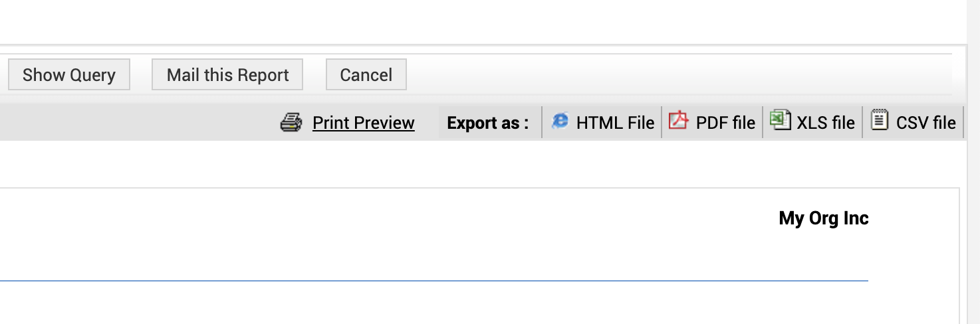The image size is (980, 324).
Task: Click the green XLS spreadsheet icon
Action: point(779,120)
